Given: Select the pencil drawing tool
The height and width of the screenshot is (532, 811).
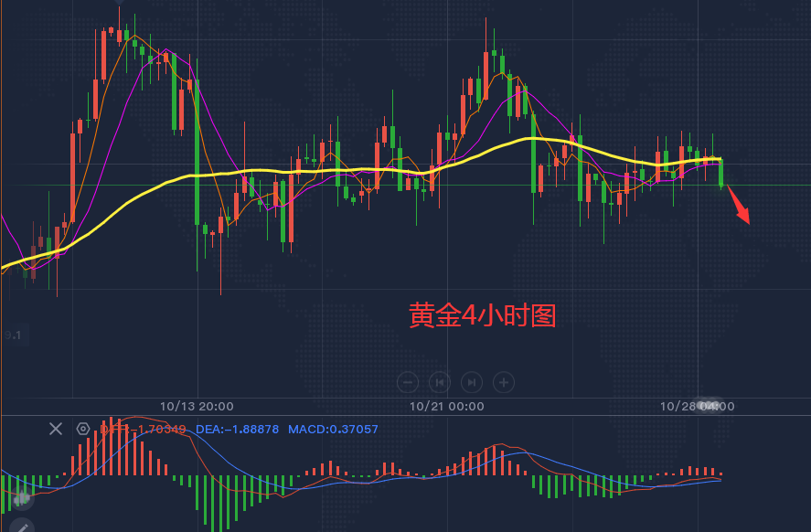Looking at the screenshot, I should coord(22,527).
